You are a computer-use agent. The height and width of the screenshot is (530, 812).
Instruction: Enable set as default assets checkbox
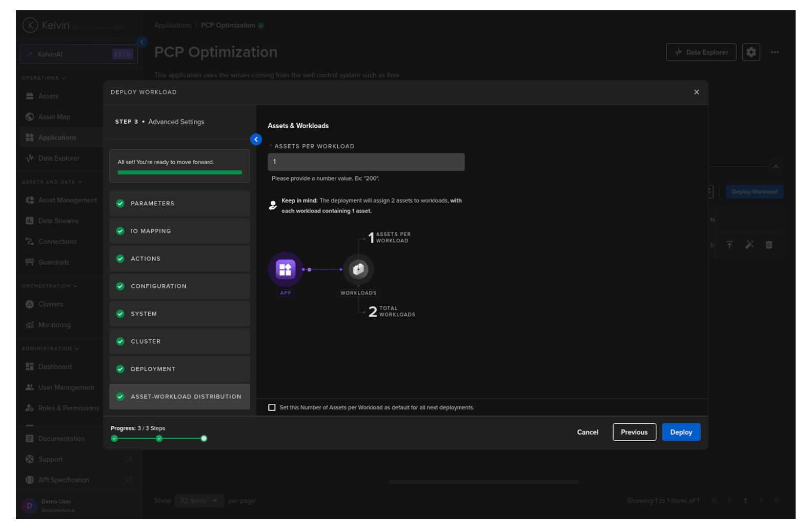[x=272, y=408]
